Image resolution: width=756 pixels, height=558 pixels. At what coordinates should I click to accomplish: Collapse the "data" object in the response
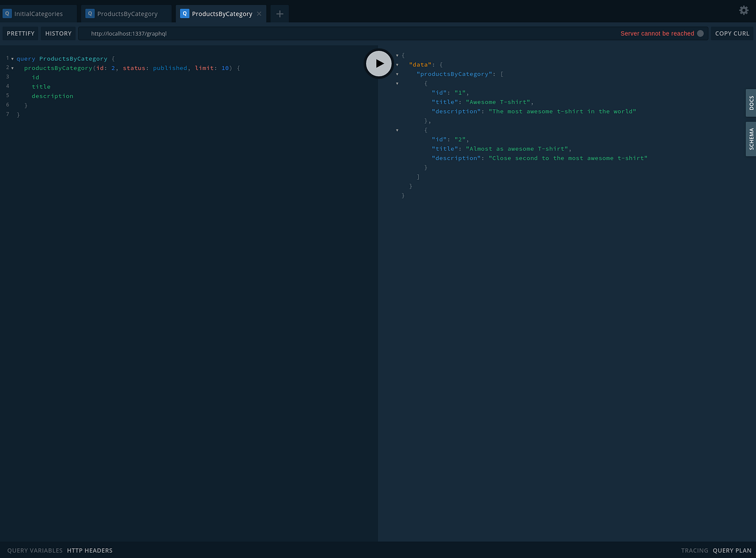(397, 65)
